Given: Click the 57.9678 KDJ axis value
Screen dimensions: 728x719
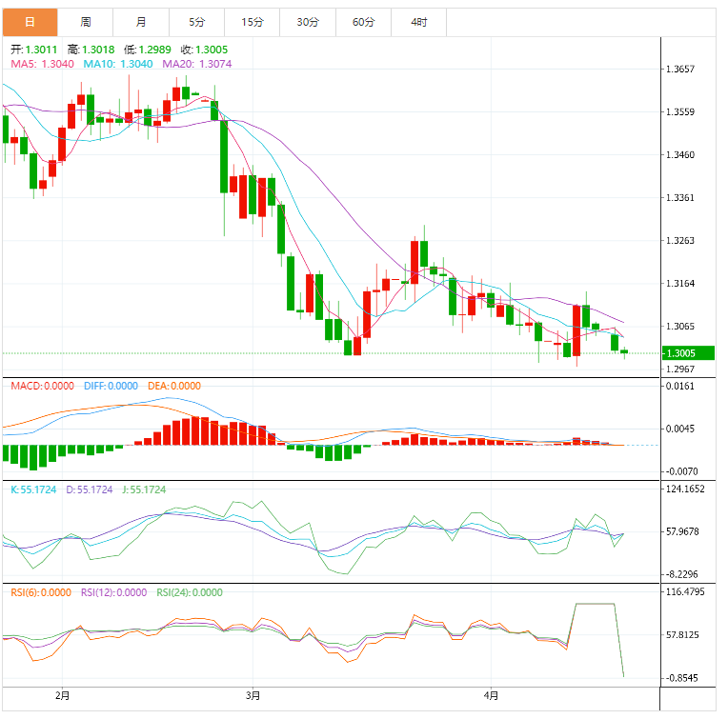Looking at the screenshot, I should 682,531.
